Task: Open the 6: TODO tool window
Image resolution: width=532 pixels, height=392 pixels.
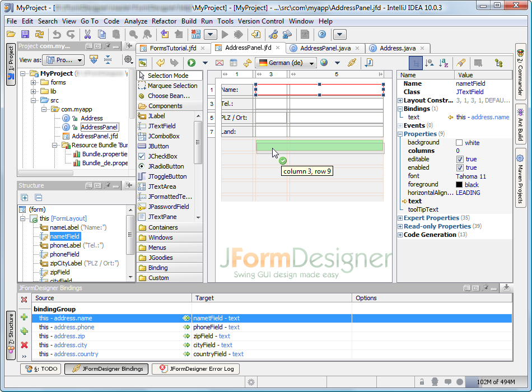Action: tap(40, 368)
